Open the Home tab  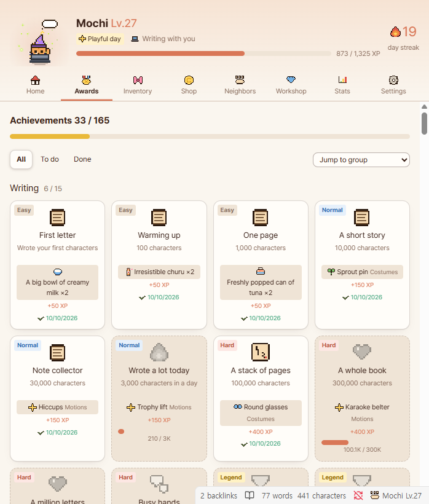[36, 85]
